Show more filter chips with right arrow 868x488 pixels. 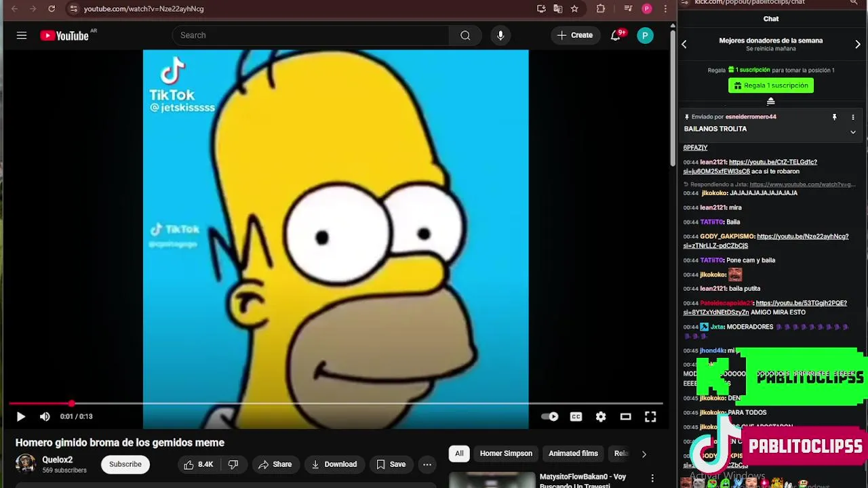[x=644, y=453]
